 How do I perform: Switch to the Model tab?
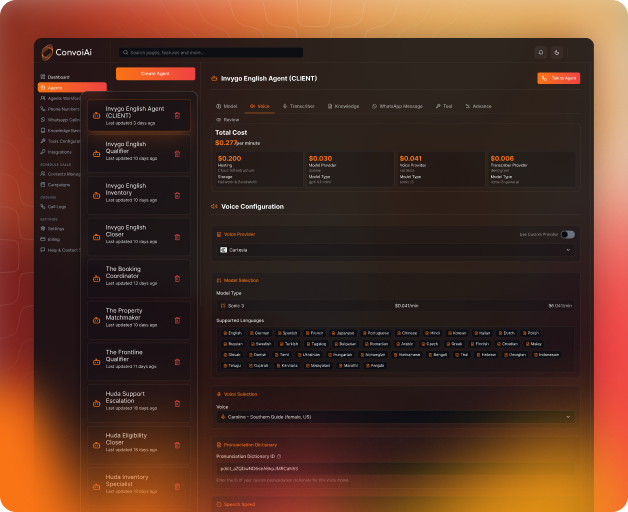[x=227, y=106]
